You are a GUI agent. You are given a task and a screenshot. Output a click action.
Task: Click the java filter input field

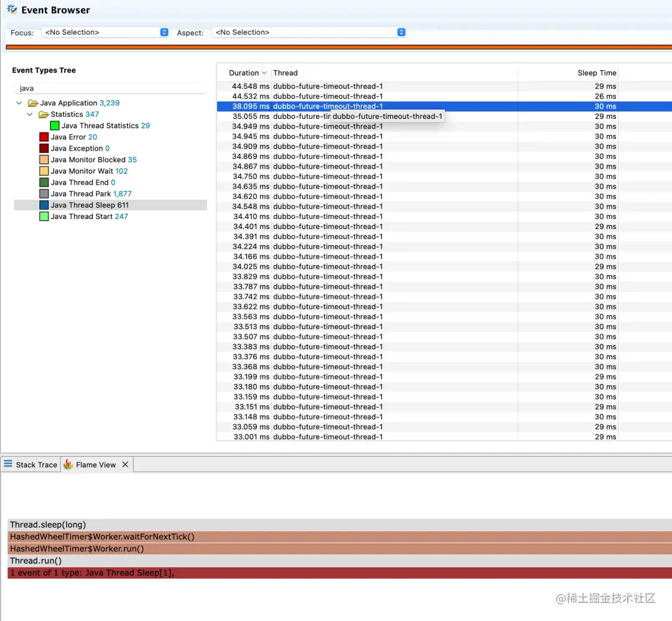point(111,88)
